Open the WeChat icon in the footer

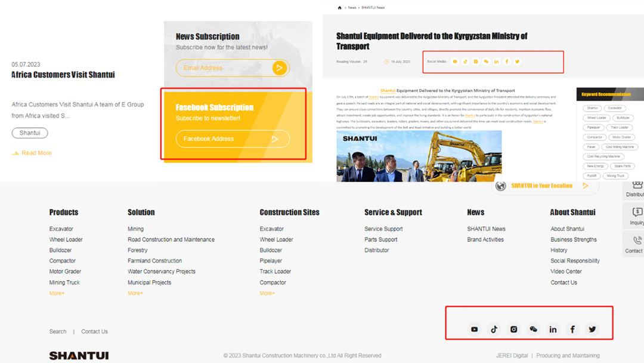(533, 330)
